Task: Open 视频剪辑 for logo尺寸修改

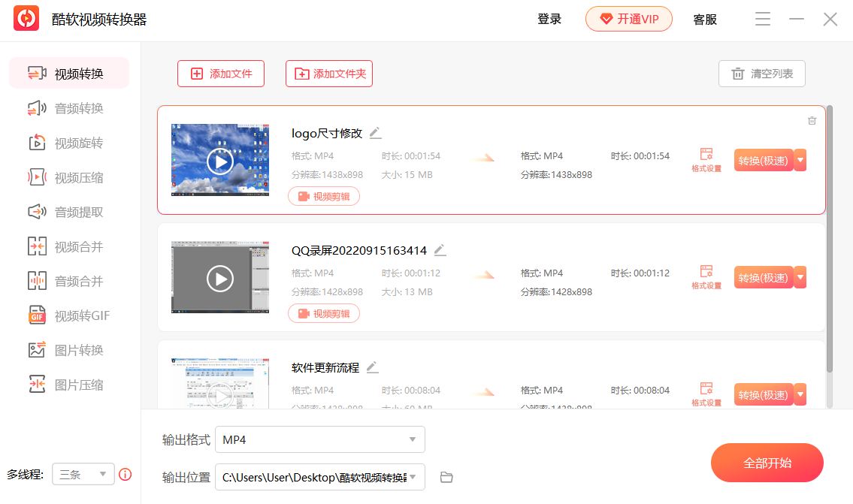Action: pos(324,196)
